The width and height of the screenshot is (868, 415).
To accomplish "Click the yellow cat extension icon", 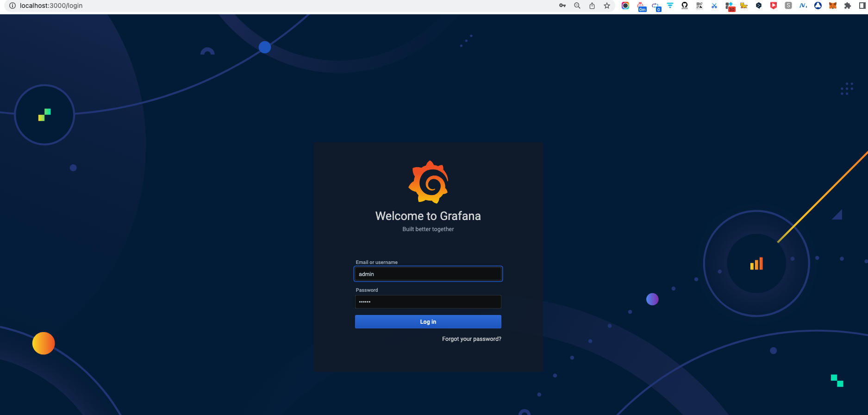I will pos(744,6).
